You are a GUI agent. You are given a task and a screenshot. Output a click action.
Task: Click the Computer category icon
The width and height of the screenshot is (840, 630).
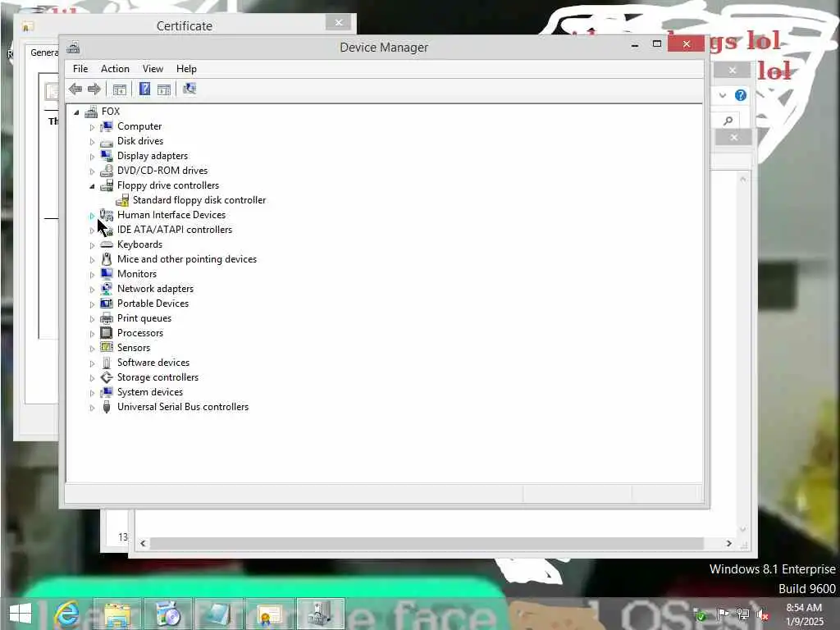click(107, 126)
